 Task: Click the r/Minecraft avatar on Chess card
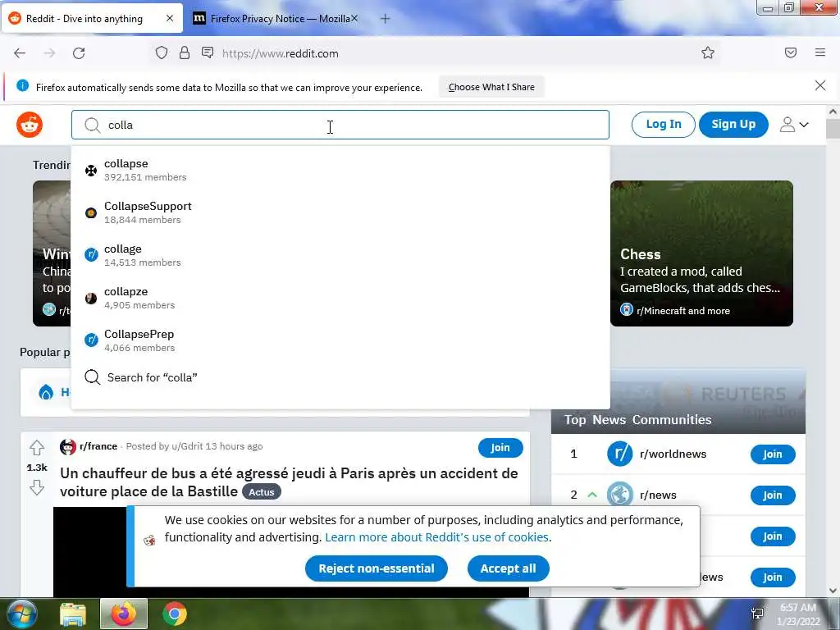tap(626, 309)
